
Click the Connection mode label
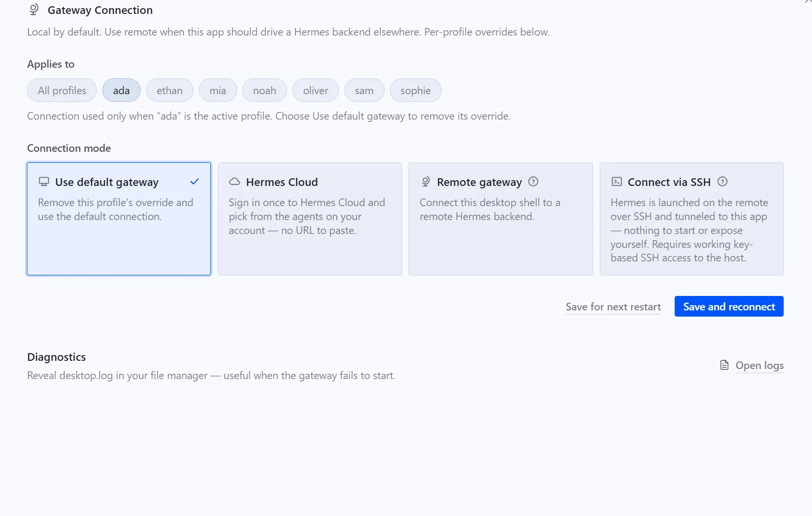[x=69, y=148]
